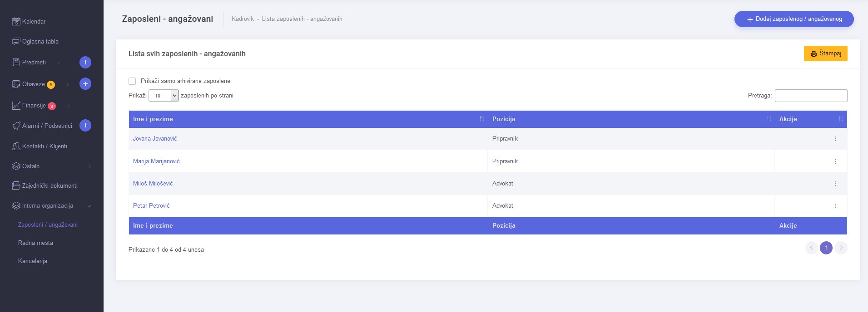Click the Kalendar calendar icon in sidebar

16,22
